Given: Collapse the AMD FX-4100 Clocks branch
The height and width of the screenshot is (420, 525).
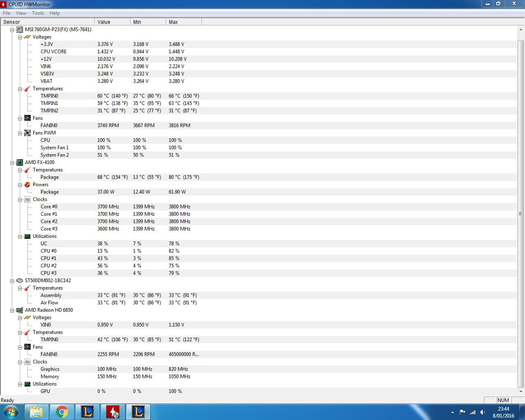Looking at the screenshot, I should pyautogui.click(x=20, y=199).
